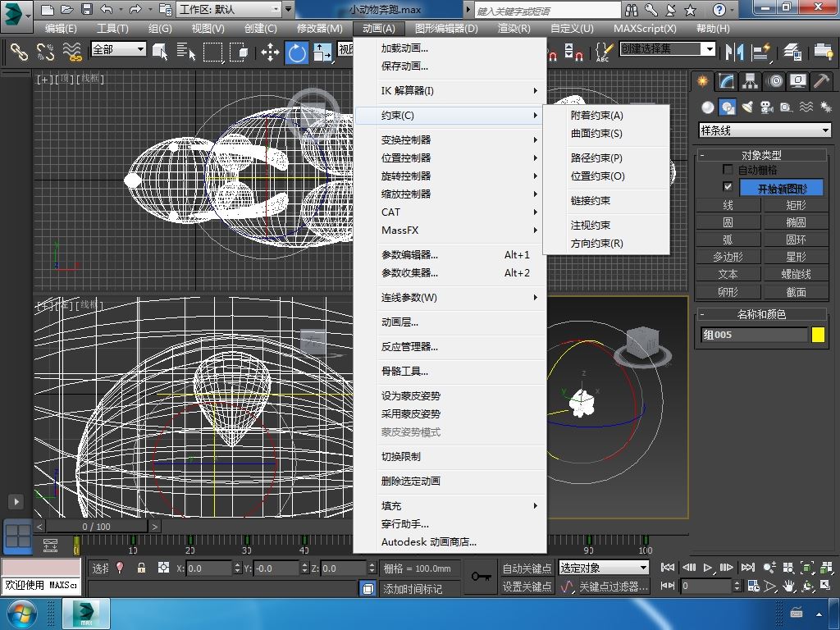
Task: Choose 路径约束(P) from the constraints submenu
Action: [596, 157]
